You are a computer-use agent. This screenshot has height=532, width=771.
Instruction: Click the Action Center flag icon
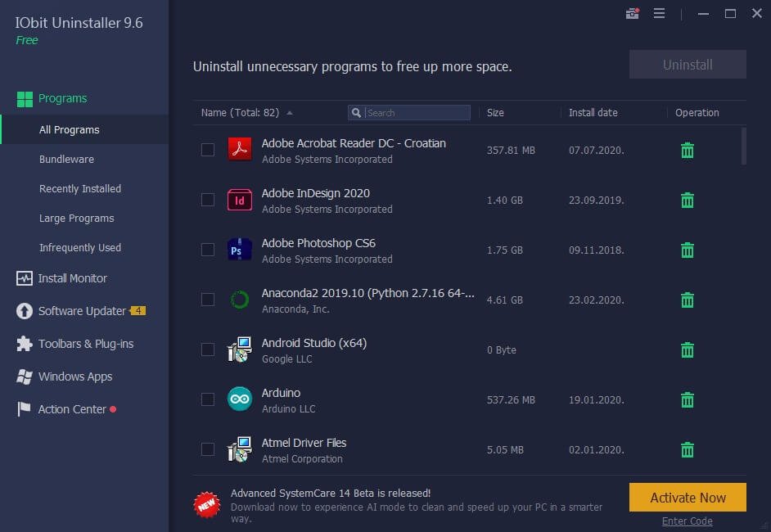(x=24, y=409)
